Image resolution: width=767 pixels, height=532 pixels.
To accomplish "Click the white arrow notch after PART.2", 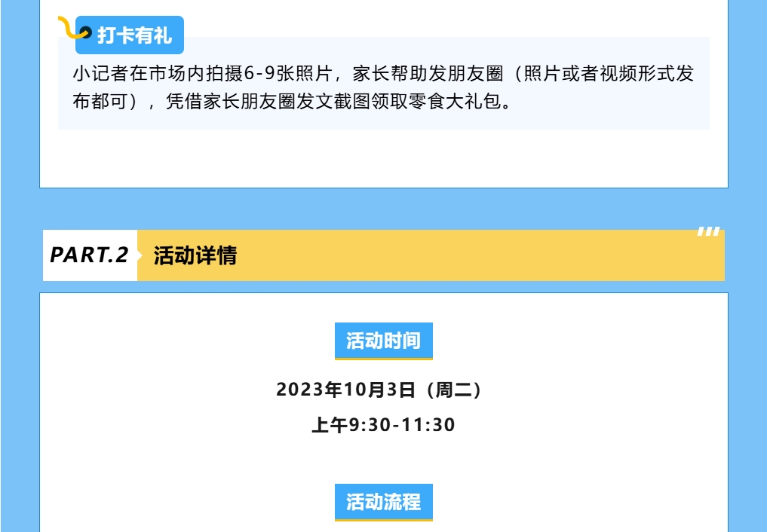I will (140, 255).
